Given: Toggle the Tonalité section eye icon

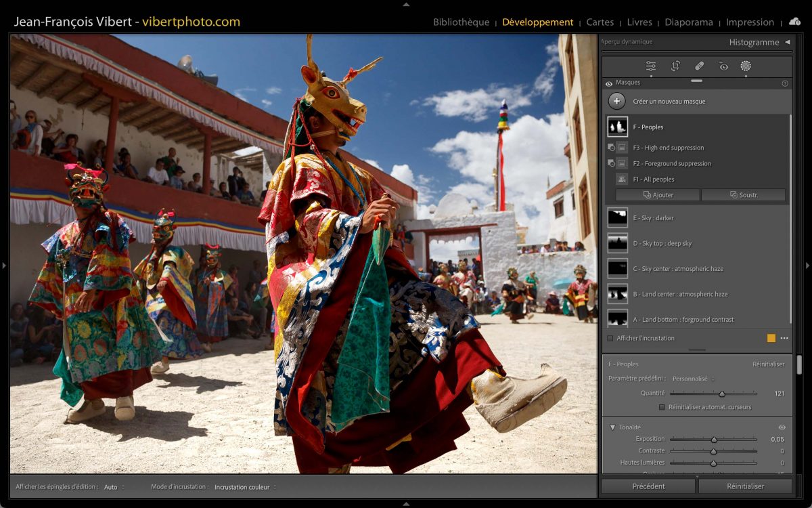Looking at the screenshot, I should 782,427.
